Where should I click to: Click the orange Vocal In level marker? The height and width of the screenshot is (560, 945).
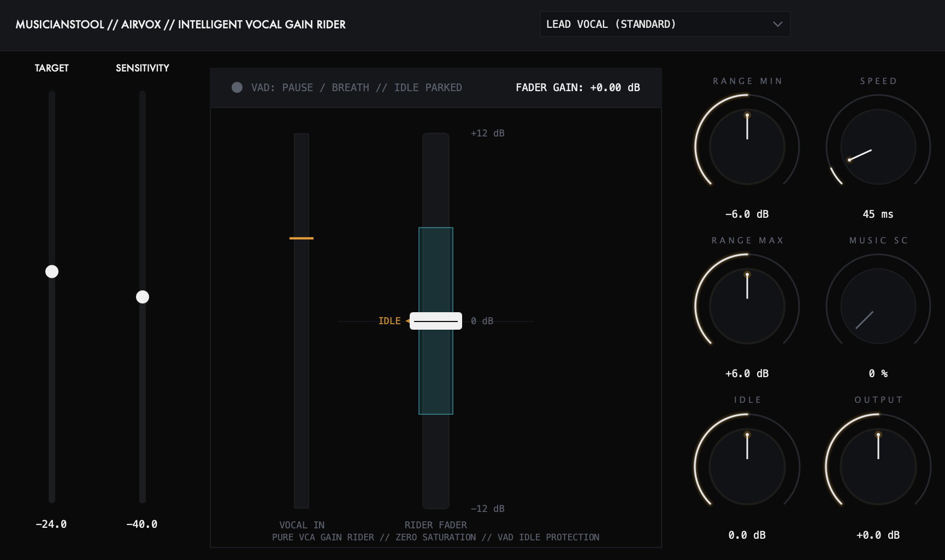coord(302,238)
